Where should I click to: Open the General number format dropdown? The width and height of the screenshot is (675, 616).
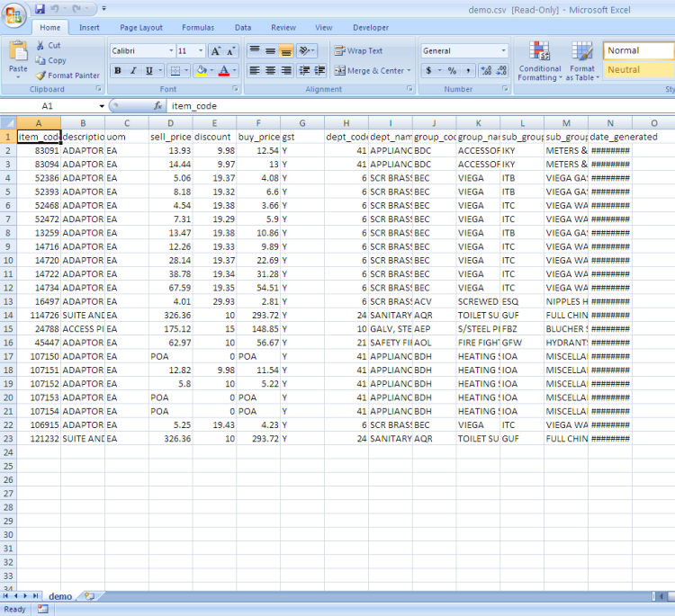pyautogui.click(x=503, y=50)
